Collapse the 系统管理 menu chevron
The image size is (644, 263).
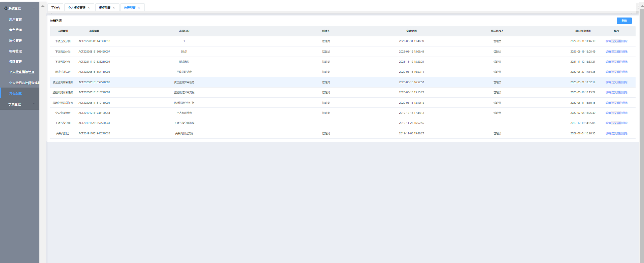coord(34,8)
